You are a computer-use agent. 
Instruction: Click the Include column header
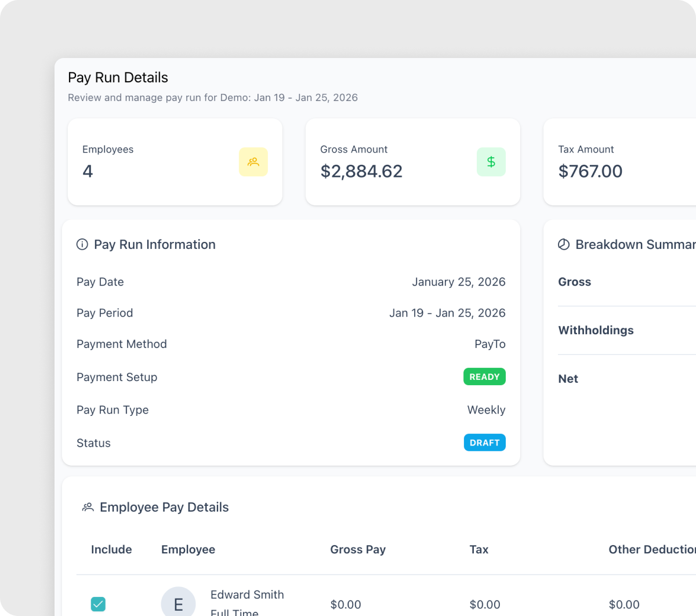point(111,550)
